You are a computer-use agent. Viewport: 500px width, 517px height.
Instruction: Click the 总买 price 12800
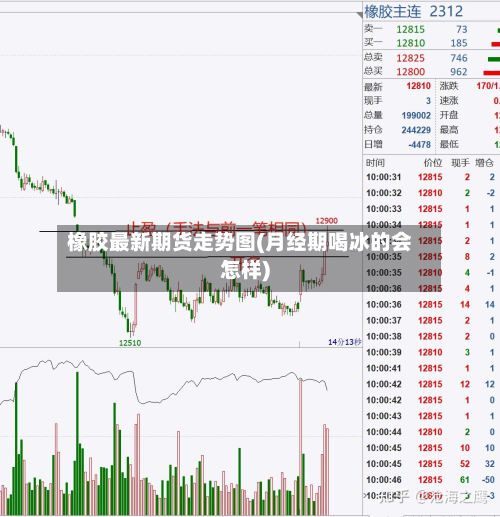pos(410,72)
